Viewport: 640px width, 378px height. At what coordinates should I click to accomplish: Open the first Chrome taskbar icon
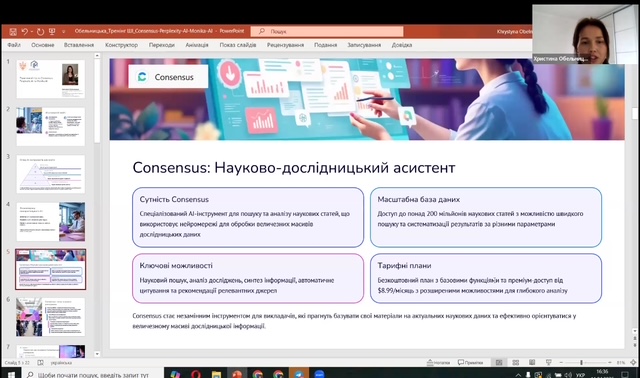click(258, 374)
